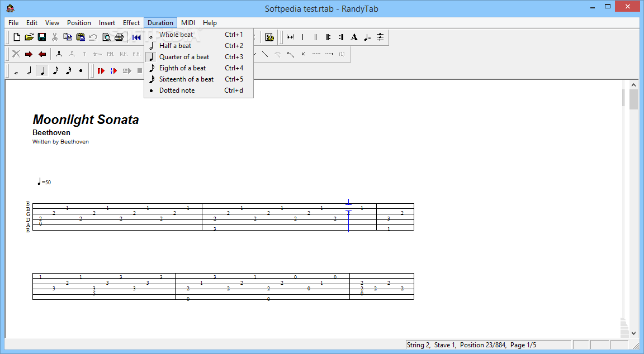Undo the last action
This screenshot has height=354, width=644.
point(93,37)
